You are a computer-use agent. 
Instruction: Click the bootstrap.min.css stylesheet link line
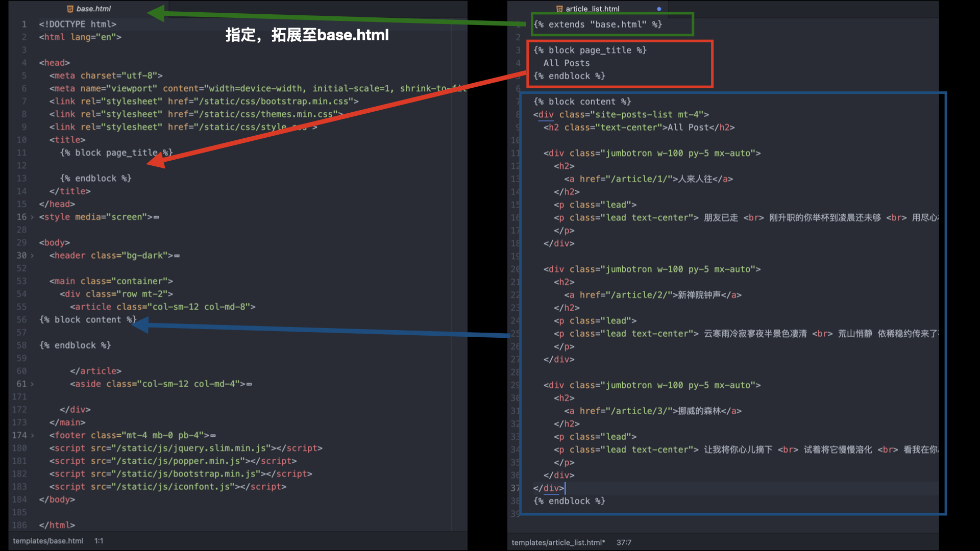[204, 102]
